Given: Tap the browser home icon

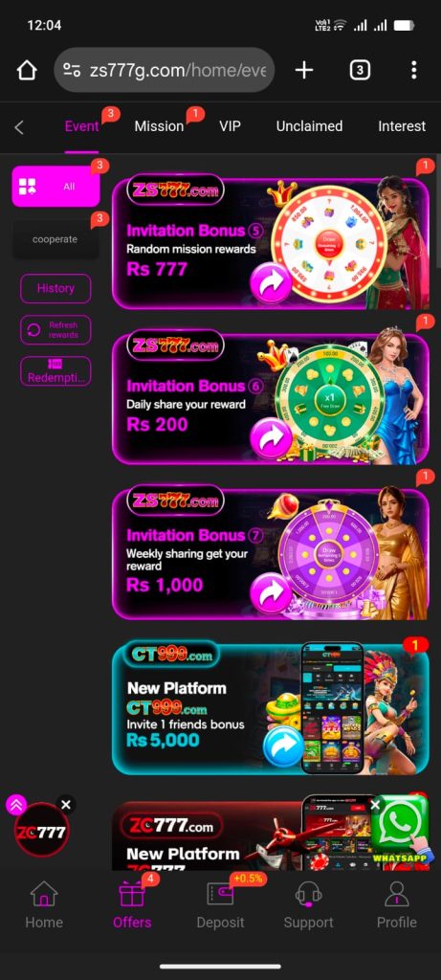Looking at the screenshot, I should click(x=27, y=70).
